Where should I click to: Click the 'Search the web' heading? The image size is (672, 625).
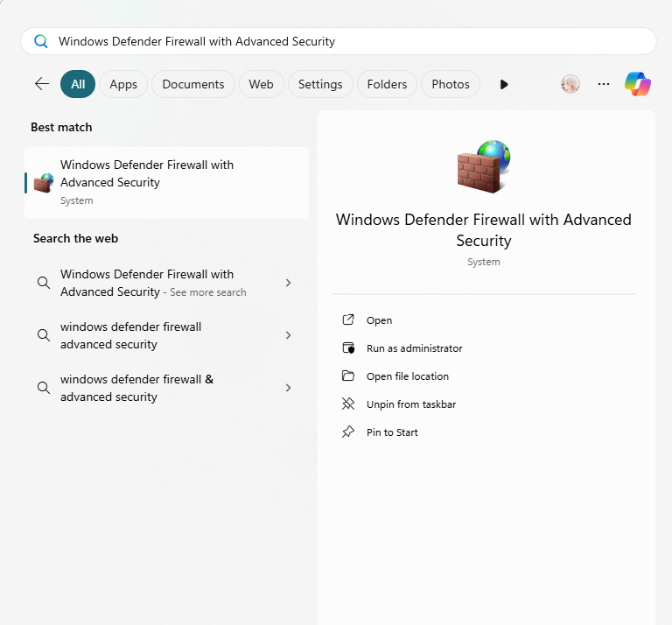[x=76, y=238]
